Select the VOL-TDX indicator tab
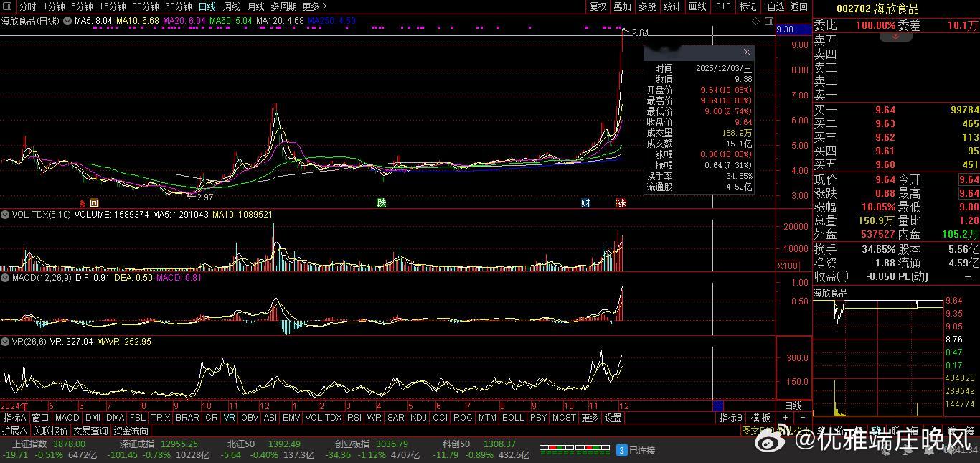The width and height of the screenshot is (980, 463). (x=324, y=418)
